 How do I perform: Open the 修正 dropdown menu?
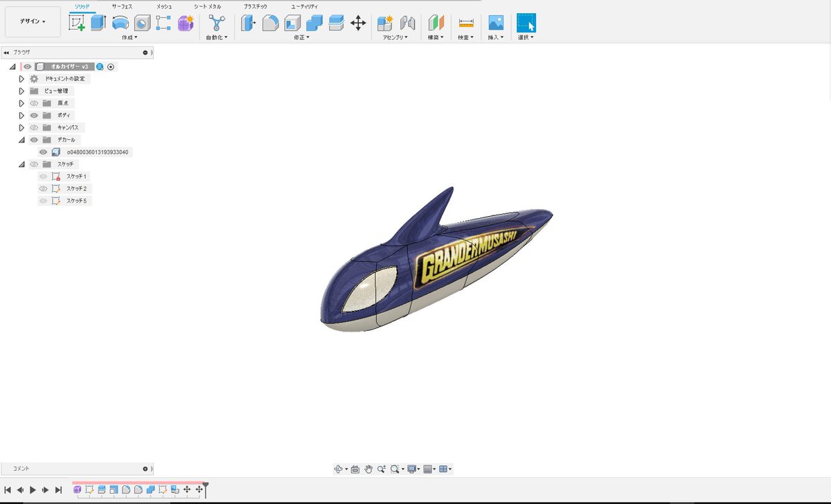301,37
